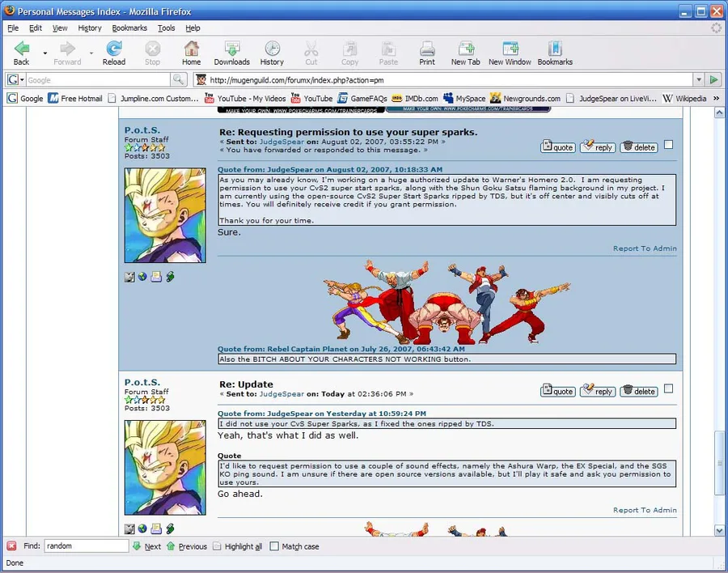Click Report To Admin under 'Go ahead.'
Viewport: 728px width, 573px height.
click(x=645, y=510)
